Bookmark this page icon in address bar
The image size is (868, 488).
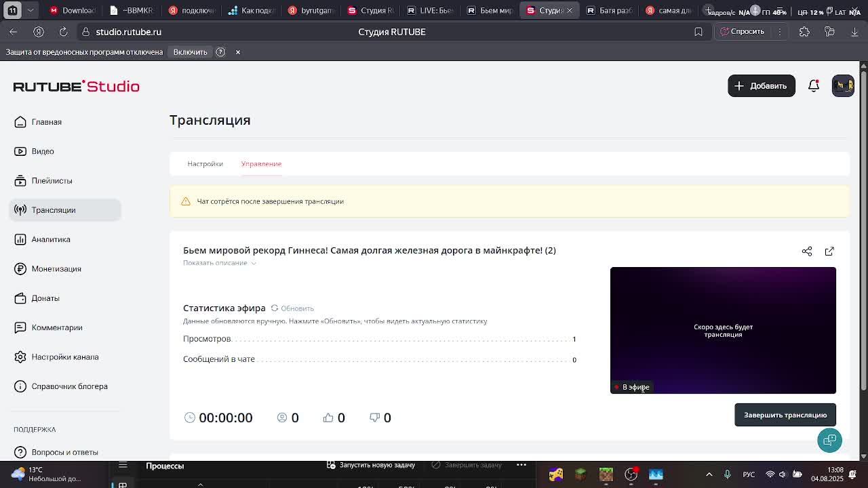(698, 32)
